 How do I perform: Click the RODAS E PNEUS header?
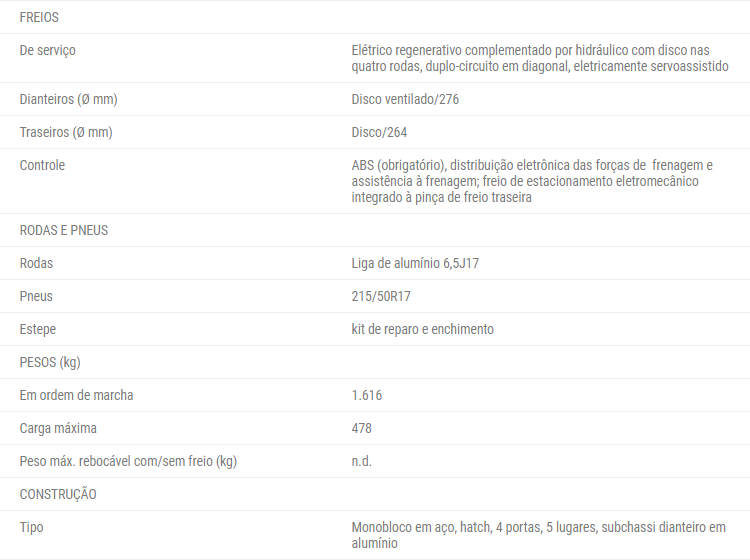(x=64, y=230)
